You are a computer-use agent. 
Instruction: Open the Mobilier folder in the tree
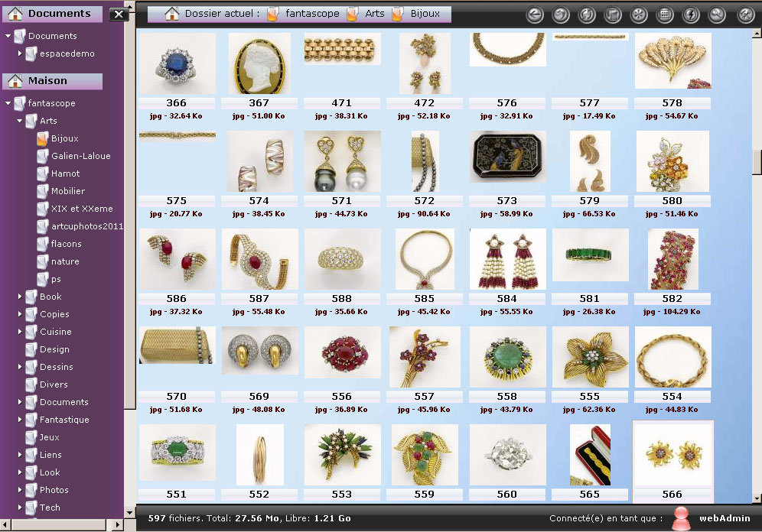click(68, 191)
